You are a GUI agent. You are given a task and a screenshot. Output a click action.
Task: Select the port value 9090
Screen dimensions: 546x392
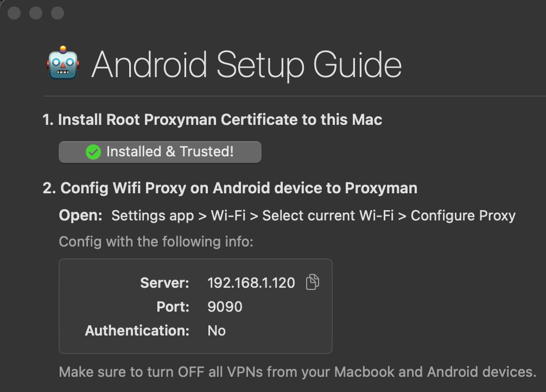[x=225, y=307]
